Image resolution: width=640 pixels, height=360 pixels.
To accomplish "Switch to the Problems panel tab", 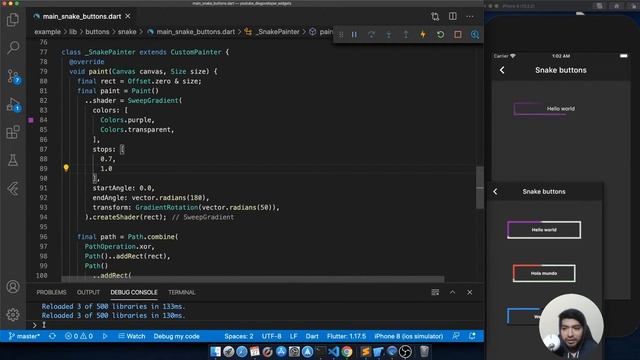I will [51, 292].
